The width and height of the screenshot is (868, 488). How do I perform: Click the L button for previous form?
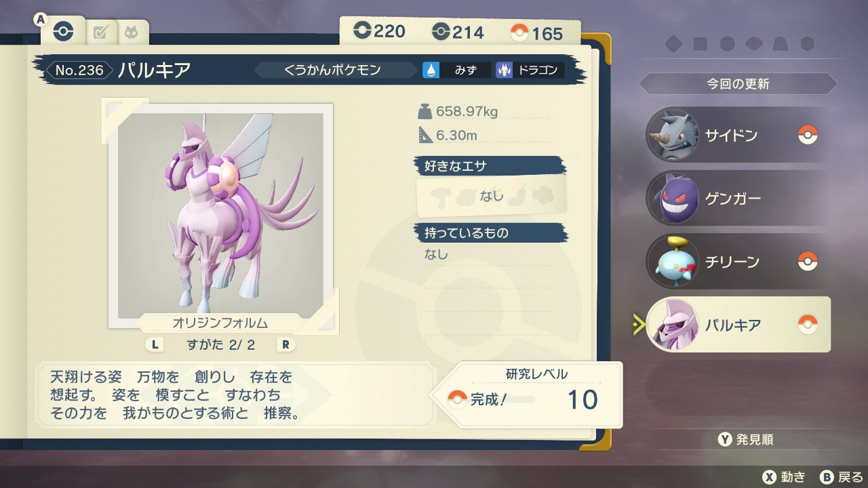[x=155, y=344]
